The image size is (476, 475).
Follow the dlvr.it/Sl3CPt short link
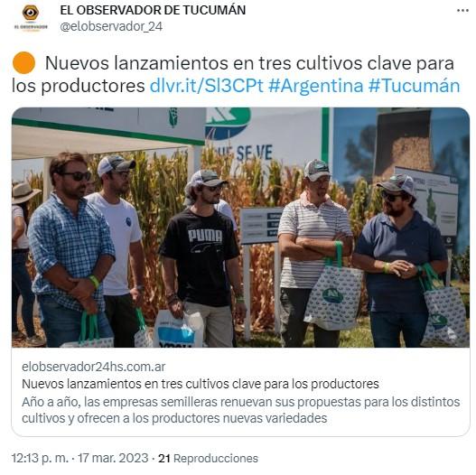207,86
